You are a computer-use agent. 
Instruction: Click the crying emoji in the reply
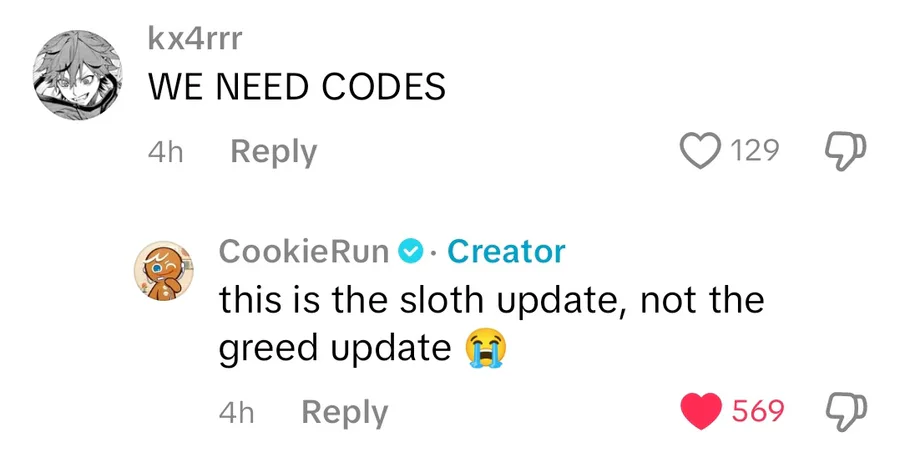[486, 349]
